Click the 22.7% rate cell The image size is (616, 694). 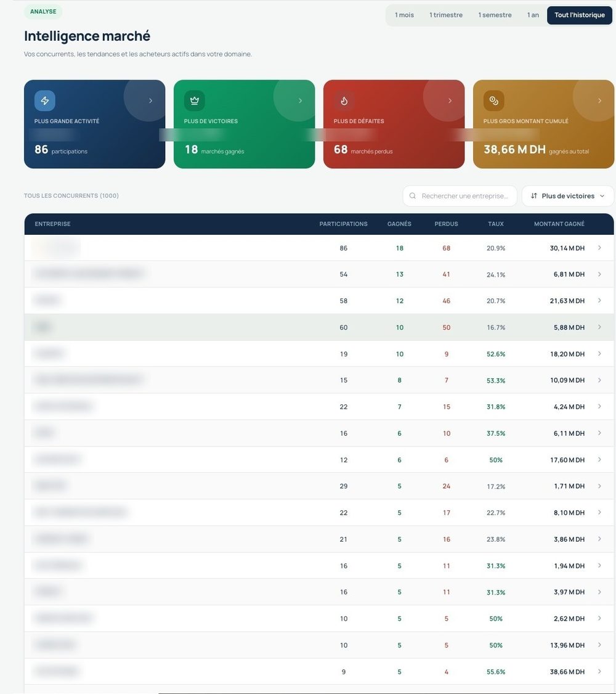point(496,513)
